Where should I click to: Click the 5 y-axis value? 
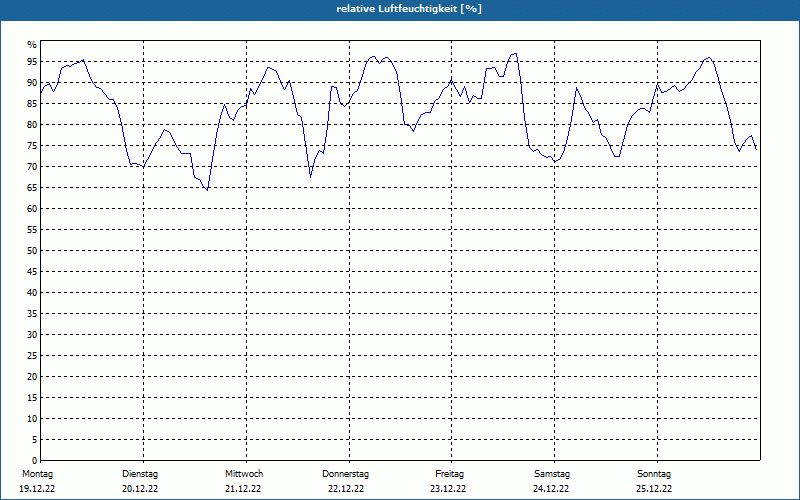(x=35, y=440)
